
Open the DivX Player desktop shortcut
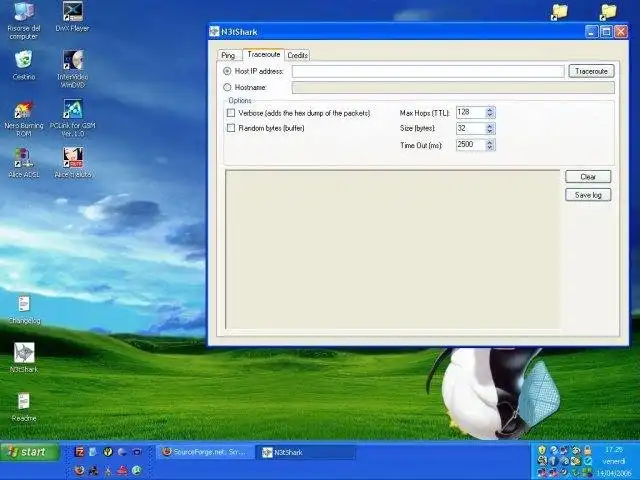click(x=73, y=17)
